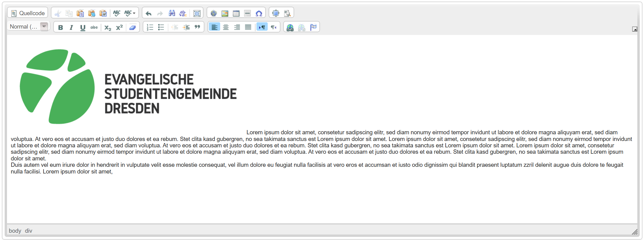Toggle superscript formatting
Image resolution: width=644 pixels, height=240 pixels.
tap(119, 27)
